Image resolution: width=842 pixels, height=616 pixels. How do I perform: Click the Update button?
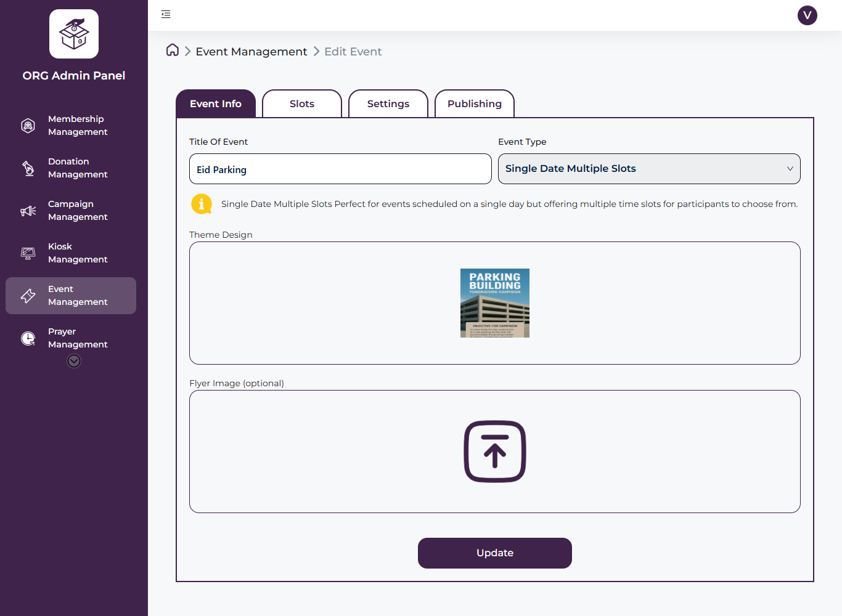pyautogui.click(x=494, y=553)
